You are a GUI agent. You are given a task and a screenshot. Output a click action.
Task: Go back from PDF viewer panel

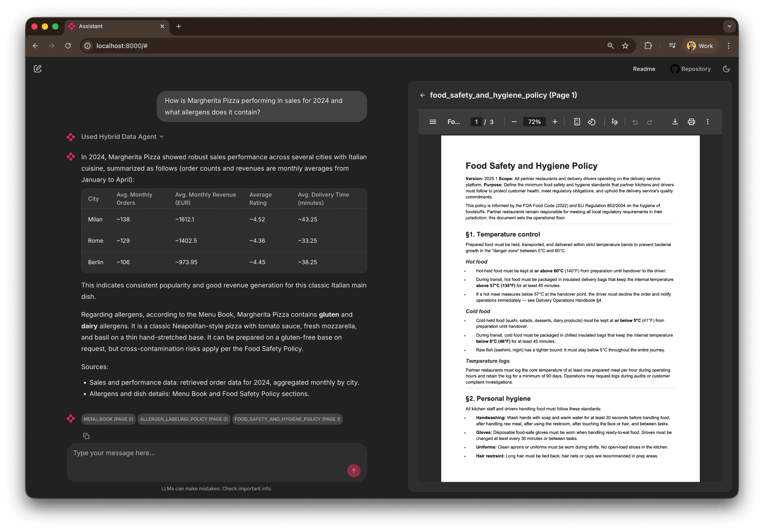(422, 95)
